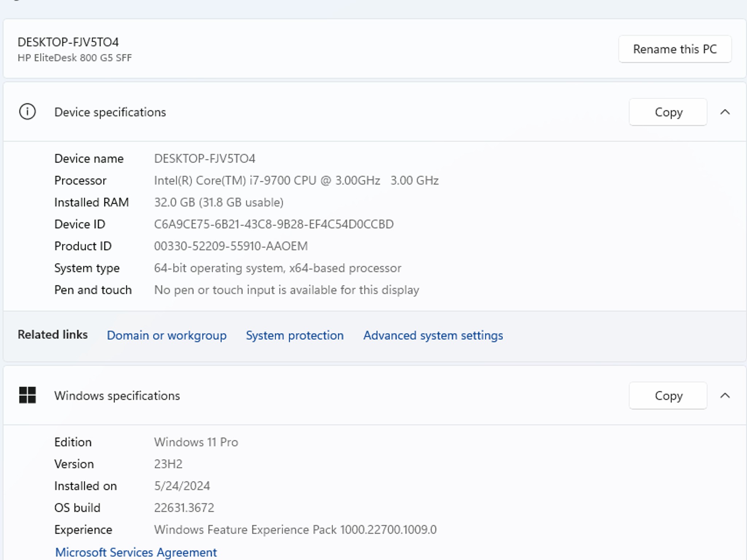Copy the Windows specifications details
The height and width of the screenshot is (560, 747).
point(668,395)
